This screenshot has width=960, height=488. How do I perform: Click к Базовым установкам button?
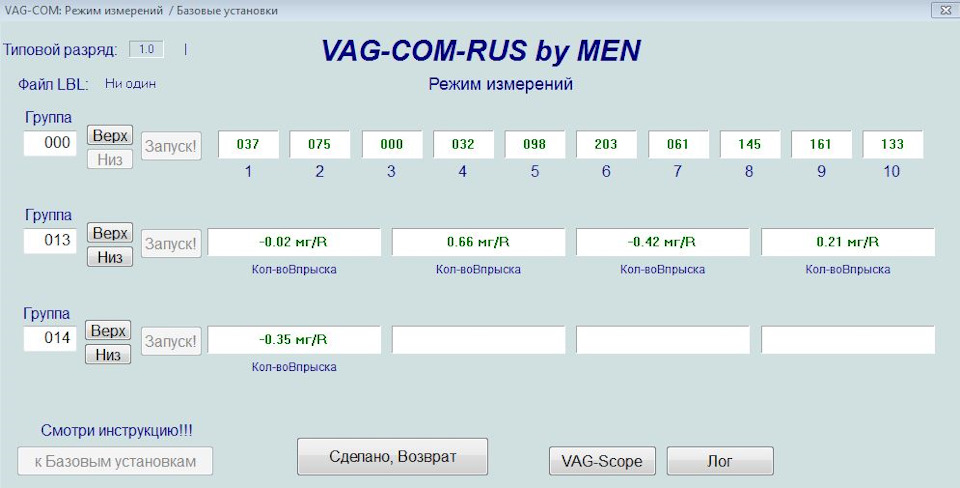(115, 461)
